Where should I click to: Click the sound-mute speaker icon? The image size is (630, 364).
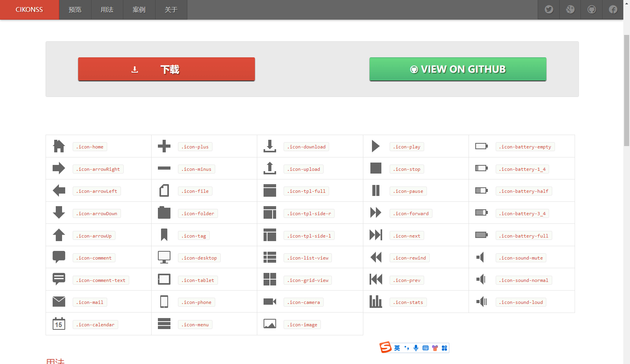point(480,257)
